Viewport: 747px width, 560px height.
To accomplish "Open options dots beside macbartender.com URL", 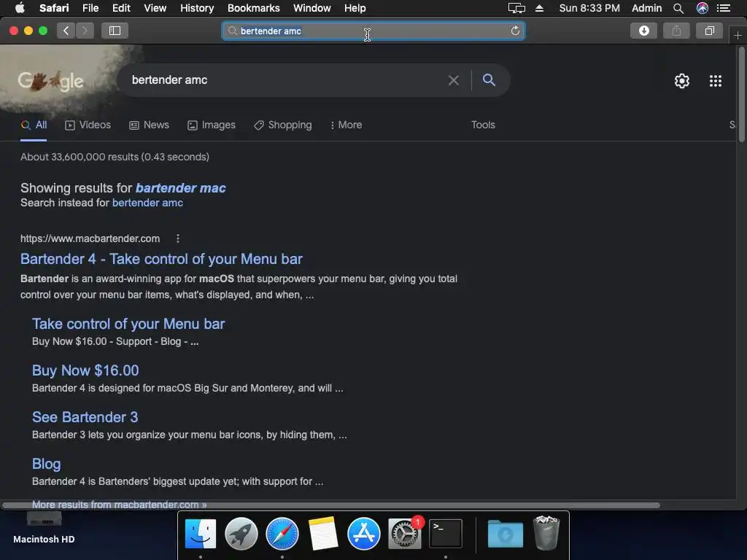I will (178, 238).
